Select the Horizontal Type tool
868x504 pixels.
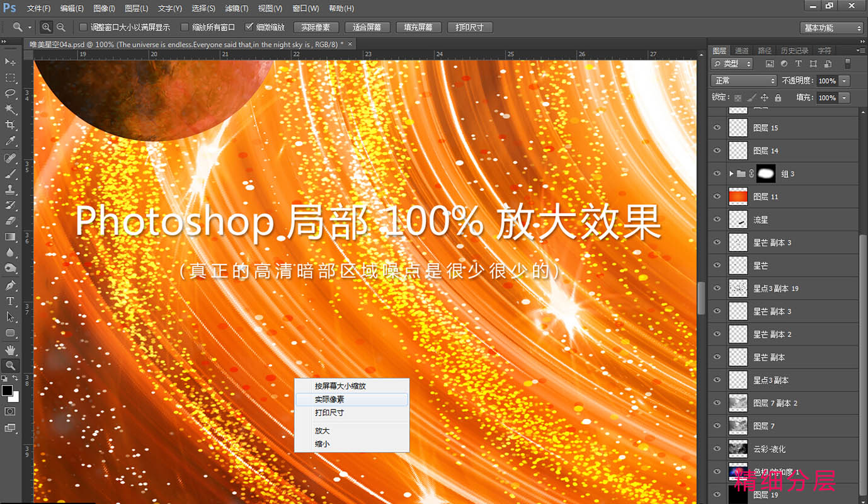10,301
